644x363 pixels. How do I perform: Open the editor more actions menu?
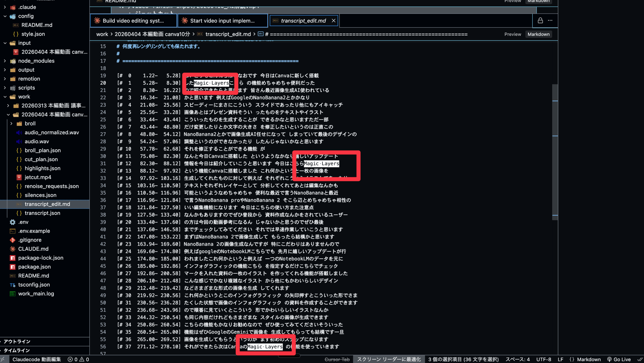coord(550,20)
